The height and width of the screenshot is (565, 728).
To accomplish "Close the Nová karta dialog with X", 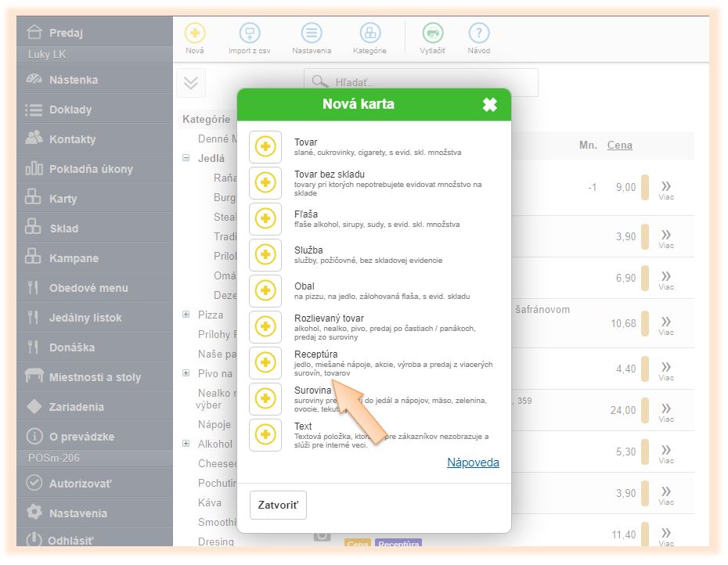I will click(490, 105).
